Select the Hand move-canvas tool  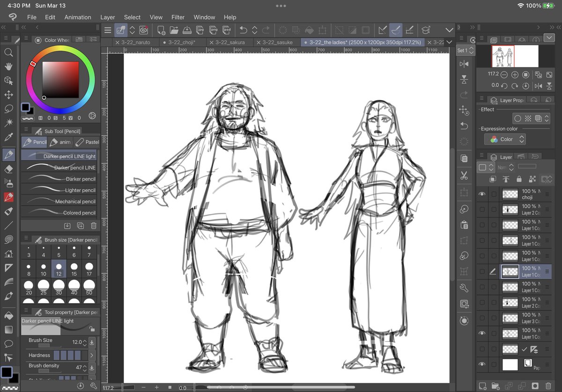pos(8,66)
